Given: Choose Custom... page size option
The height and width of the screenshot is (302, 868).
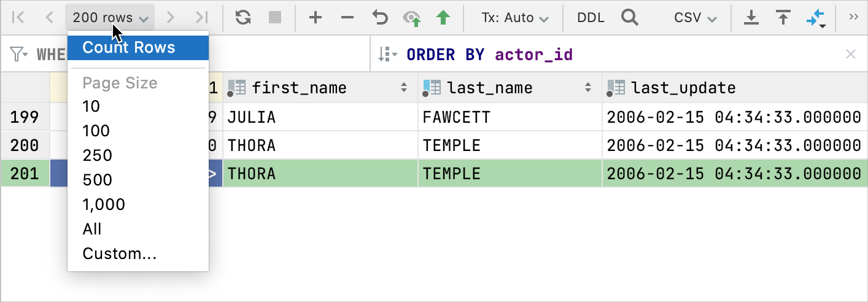Looking at the screenshot, I should (138, 254).
